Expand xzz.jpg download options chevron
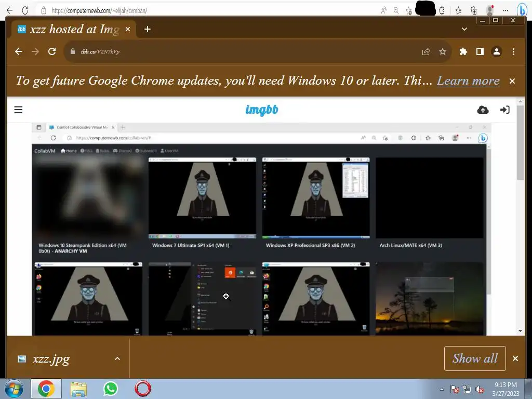The width and height of the screenshot is (532, 399). (x=117, y=358)
